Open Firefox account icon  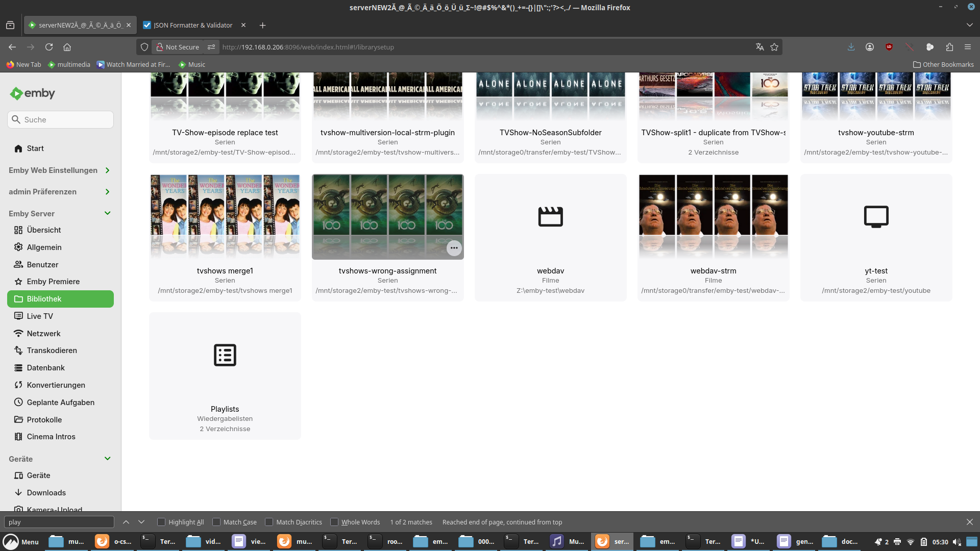870,47
